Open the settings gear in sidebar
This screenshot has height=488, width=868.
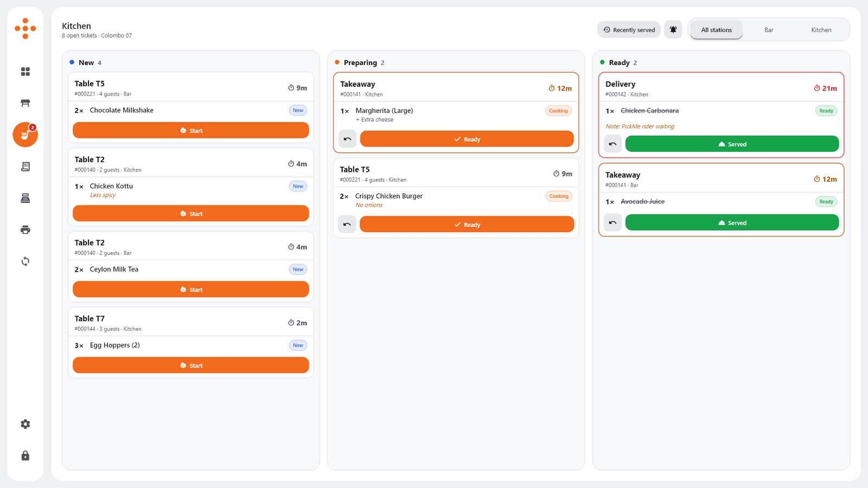[25, 424]
